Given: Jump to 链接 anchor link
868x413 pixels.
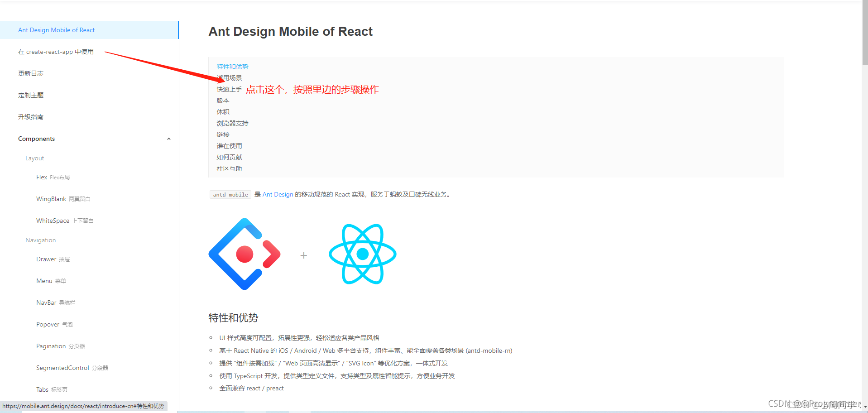Looking at the screenshot, I should point(223,134).
